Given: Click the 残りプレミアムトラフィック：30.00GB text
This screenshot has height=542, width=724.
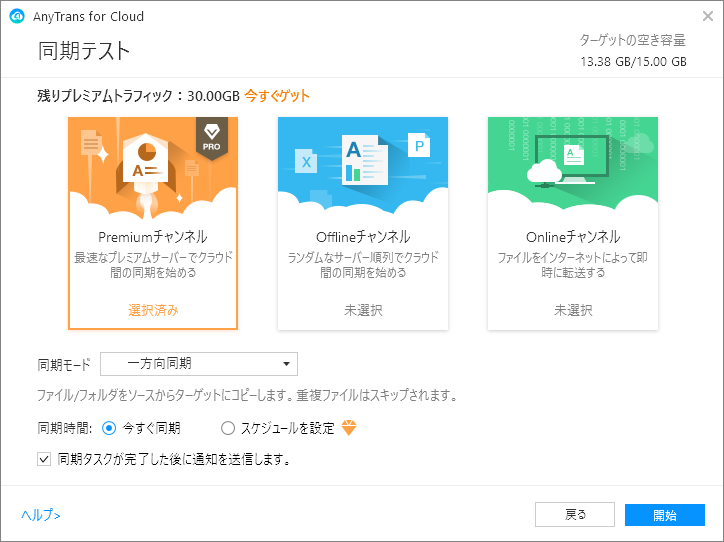Looking at the screenshot, I should (x=139, y=96).
